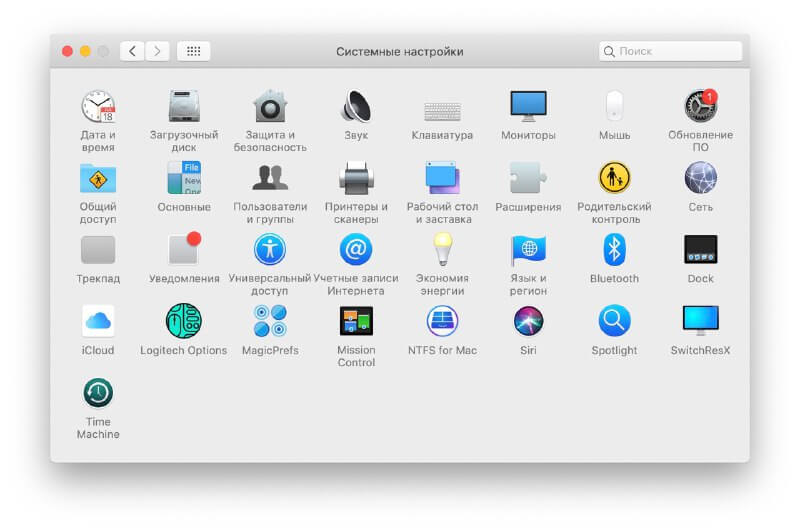Open Spotlight search settings
The height and width of the screenshot is (529, 800).
point(614,321)
